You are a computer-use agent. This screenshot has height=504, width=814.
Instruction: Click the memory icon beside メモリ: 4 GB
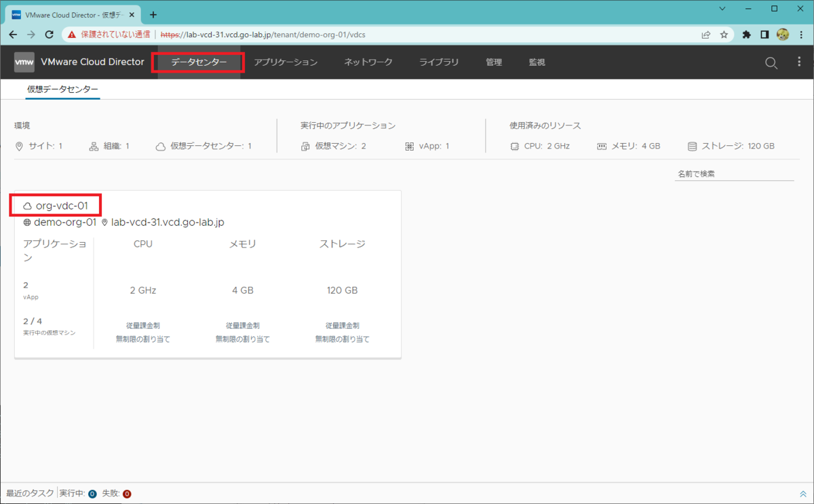[x=602, y=146]
